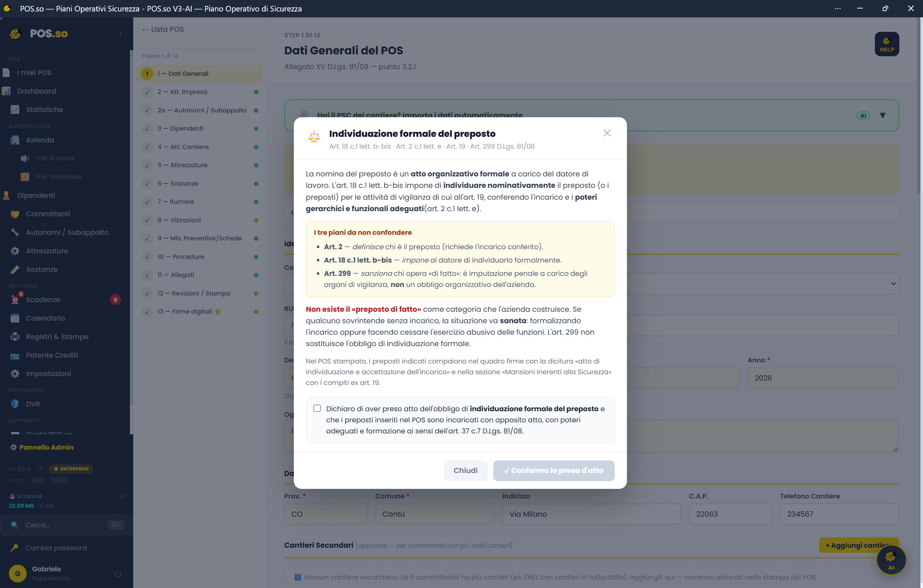Click the Indirizzo field with Via Milano
The height and width of the screenshot is (588, 923).
[591, 514]
